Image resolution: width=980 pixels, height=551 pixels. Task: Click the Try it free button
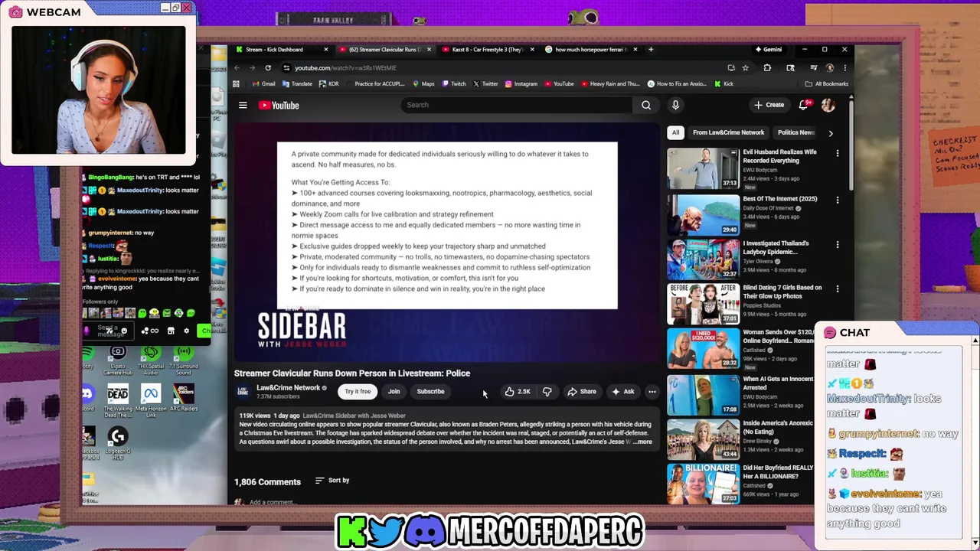(358, 392)
